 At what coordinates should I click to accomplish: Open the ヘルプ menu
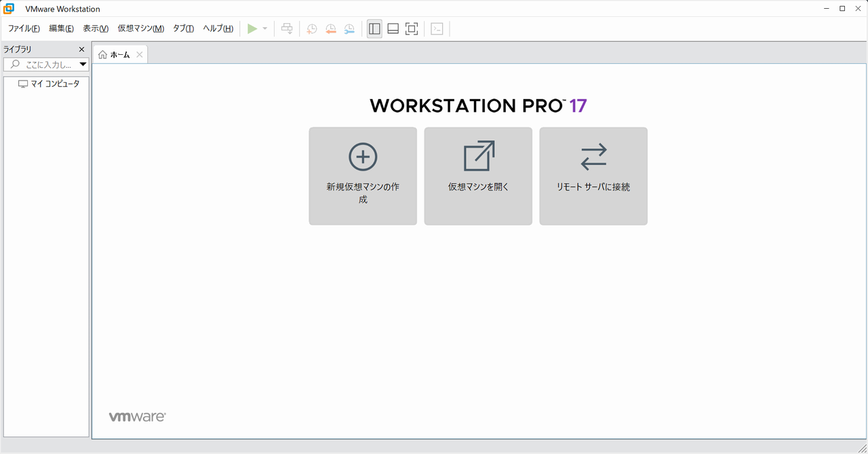tap(218, 28)
